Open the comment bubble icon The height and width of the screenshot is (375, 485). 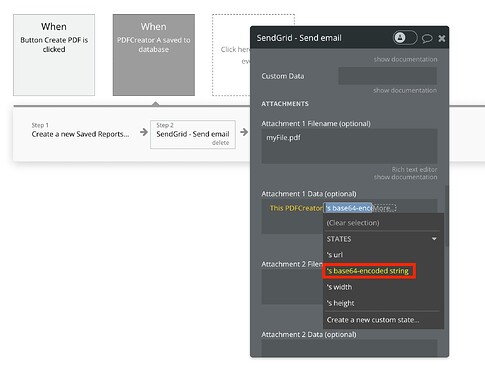[x=427, y=38]
